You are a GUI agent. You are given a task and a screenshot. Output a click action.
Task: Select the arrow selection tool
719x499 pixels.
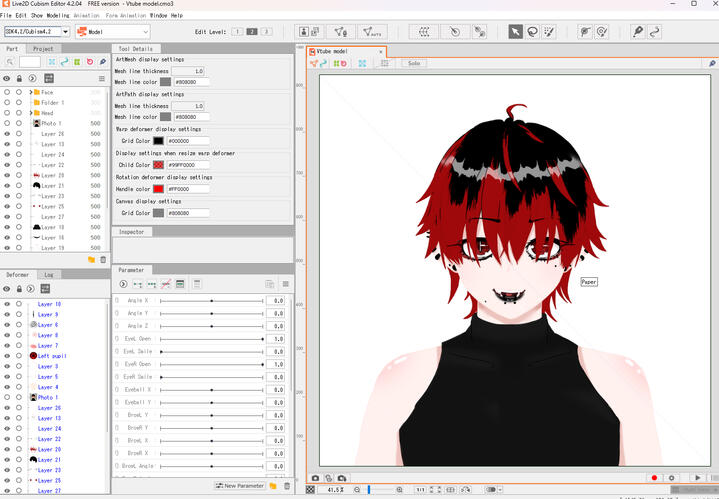click(x=515, y=32)
